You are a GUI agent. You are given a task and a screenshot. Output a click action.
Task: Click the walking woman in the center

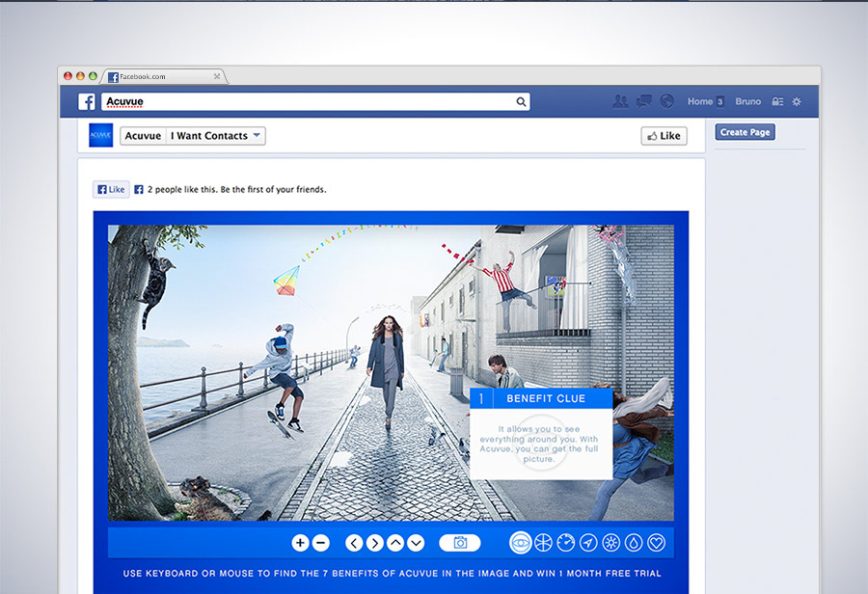(388, 371)
